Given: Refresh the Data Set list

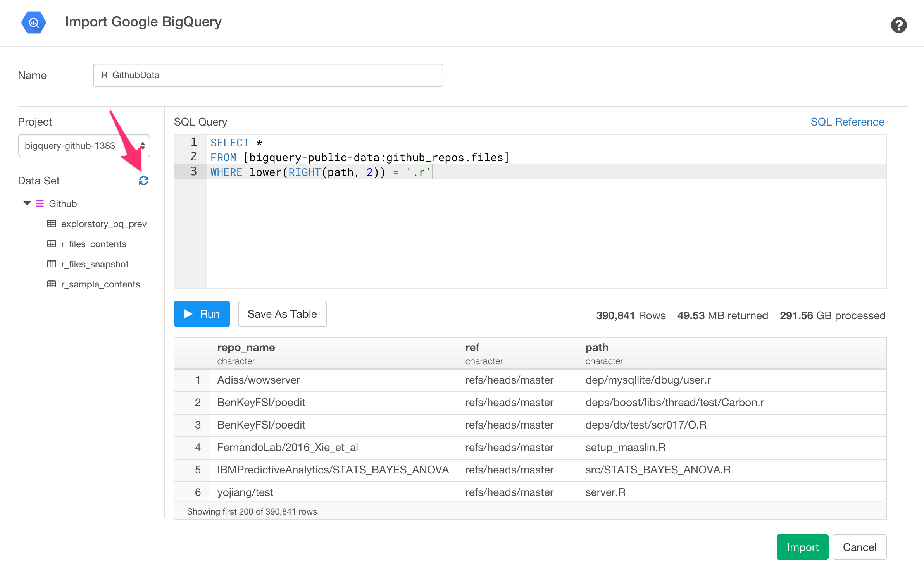Looking at the screenshot, I should click(x=143, y=181).
